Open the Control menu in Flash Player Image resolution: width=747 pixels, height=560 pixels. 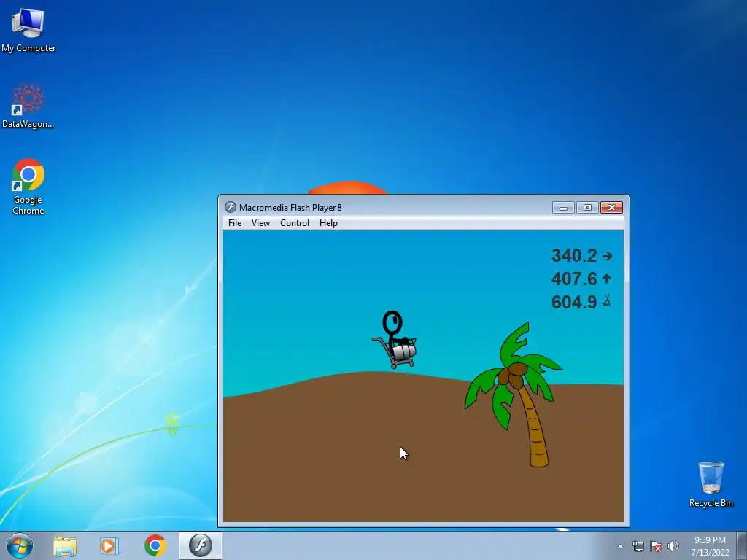pyautogui.click(x=295, y=223)
